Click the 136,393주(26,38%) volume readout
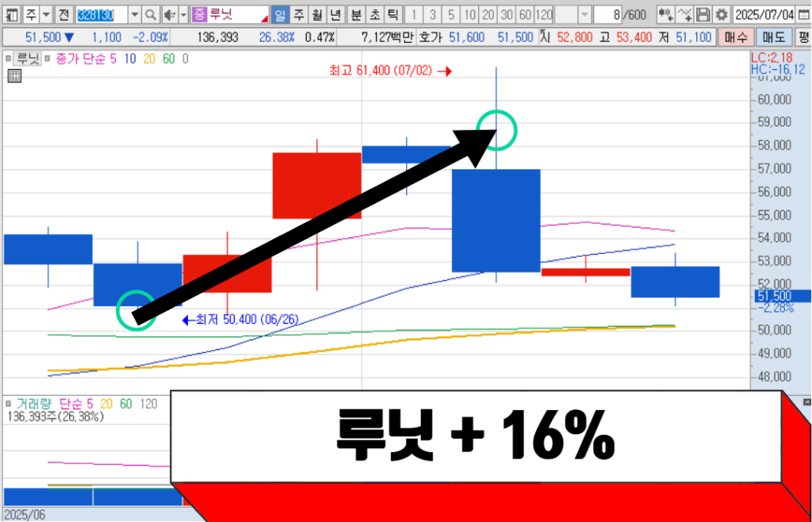 (56, 416)
